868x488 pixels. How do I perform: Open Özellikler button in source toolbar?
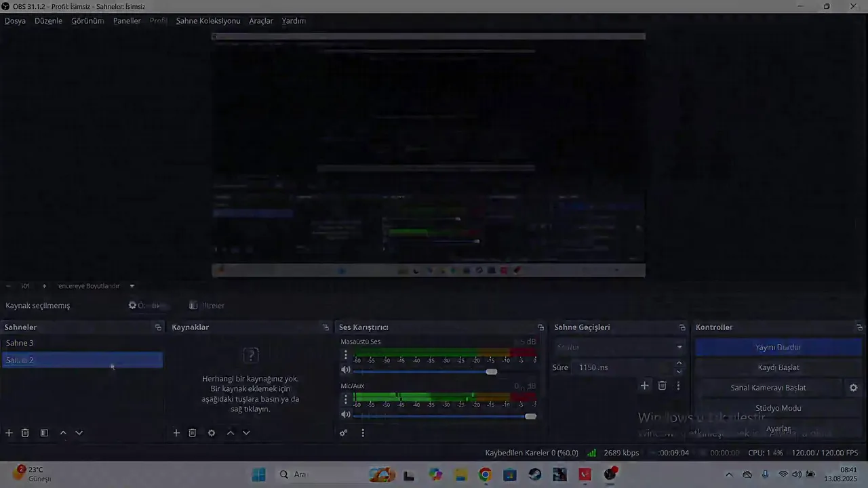point(146,306)
